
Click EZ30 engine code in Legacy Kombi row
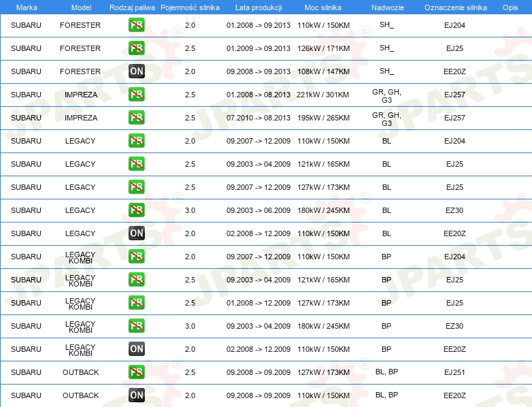click(454, 326)
